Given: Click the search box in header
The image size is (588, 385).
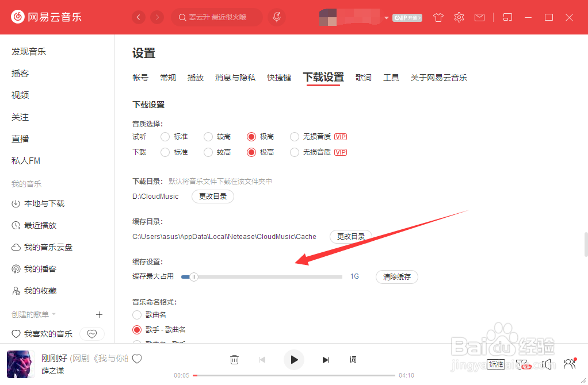Looking at the screenshot, I should (217, 17).
